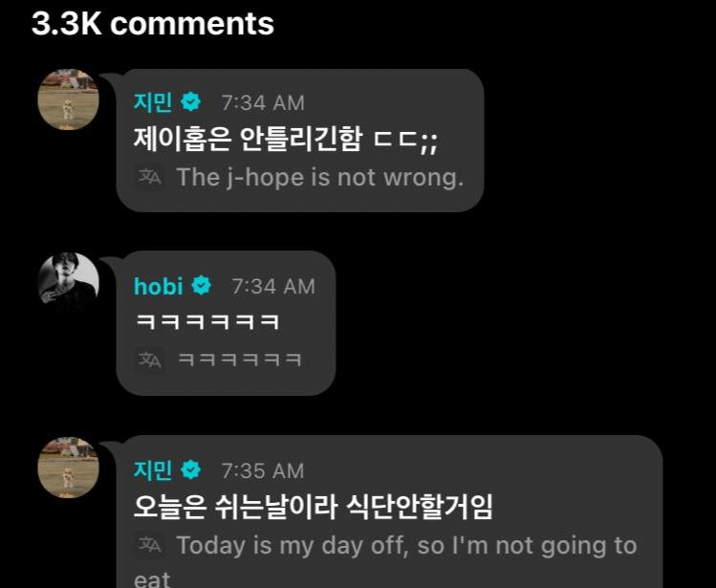The width and height of the screenshot is (716, 588).
Task: Tap the 7:35 AM timestamp
Action: [x=263, y=471]
